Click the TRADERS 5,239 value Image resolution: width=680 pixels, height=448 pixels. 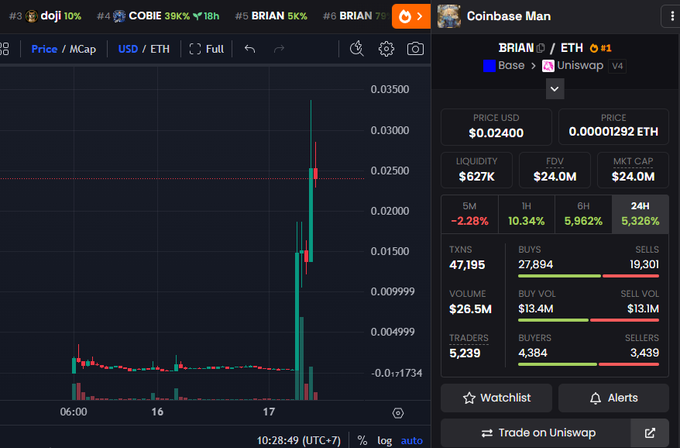point(465,353)
